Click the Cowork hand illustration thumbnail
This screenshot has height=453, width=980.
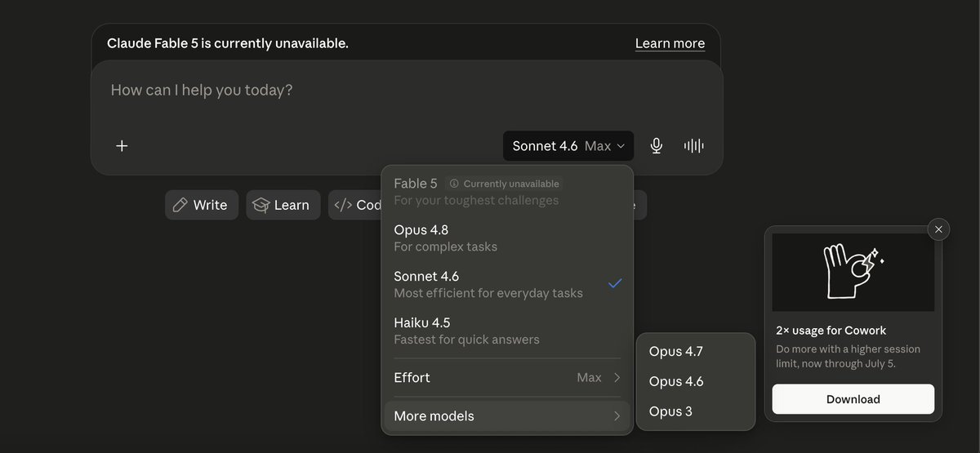[853, 272]
